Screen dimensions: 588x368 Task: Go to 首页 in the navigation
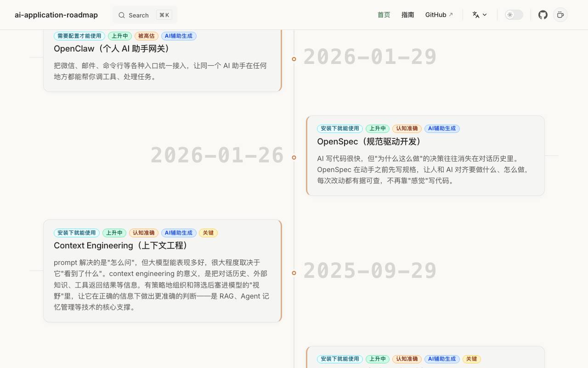(x=384, y=15)
